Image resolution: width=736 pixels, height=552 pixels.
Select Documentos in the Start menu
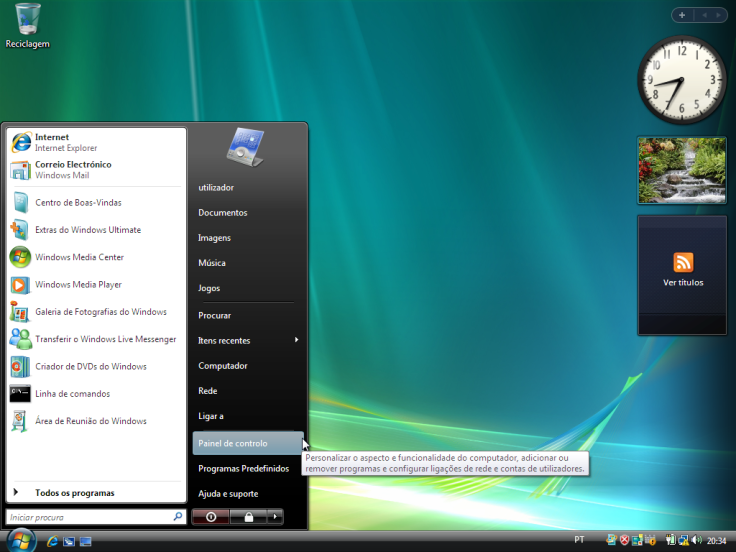point(223,213)
